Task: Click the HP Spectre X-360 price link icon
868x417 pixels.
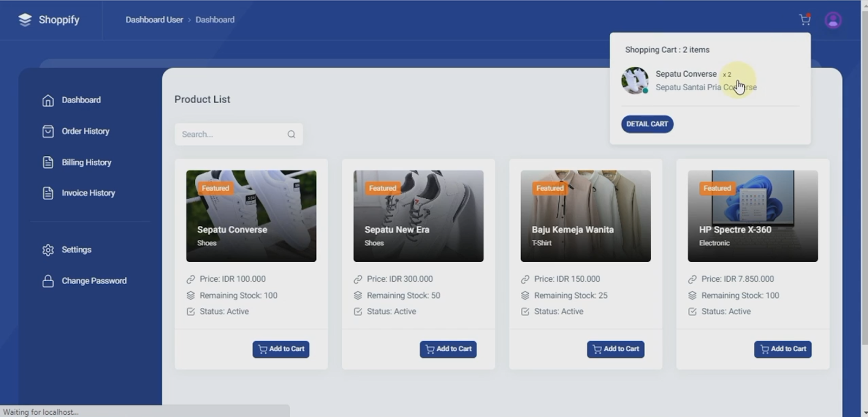Action: pyautogui.click(x=692, y=279)
